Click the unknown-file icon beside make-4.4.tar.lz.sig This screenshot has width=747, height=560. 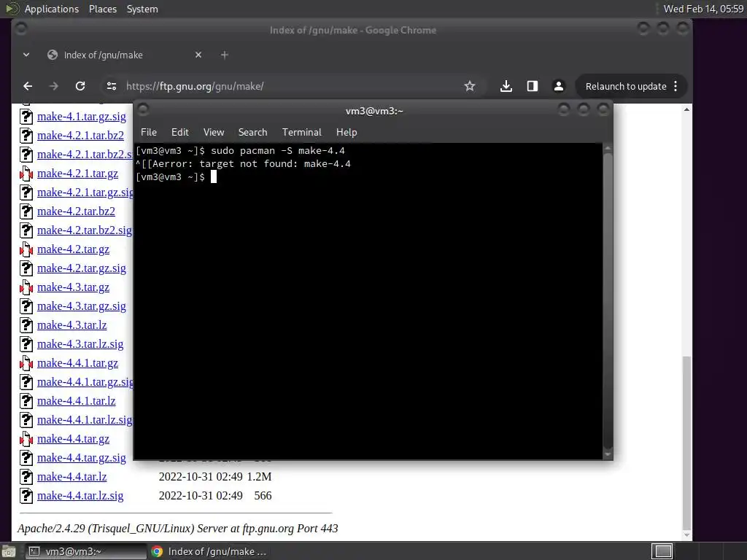click(x=26, y=496)
